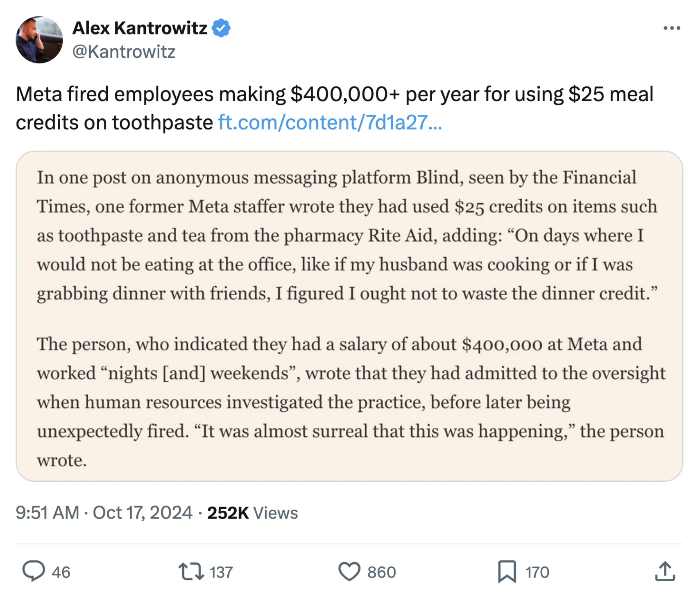Screen dimensions: 700x594
Task: Open the ft.com article link
Action: point(330,122)
